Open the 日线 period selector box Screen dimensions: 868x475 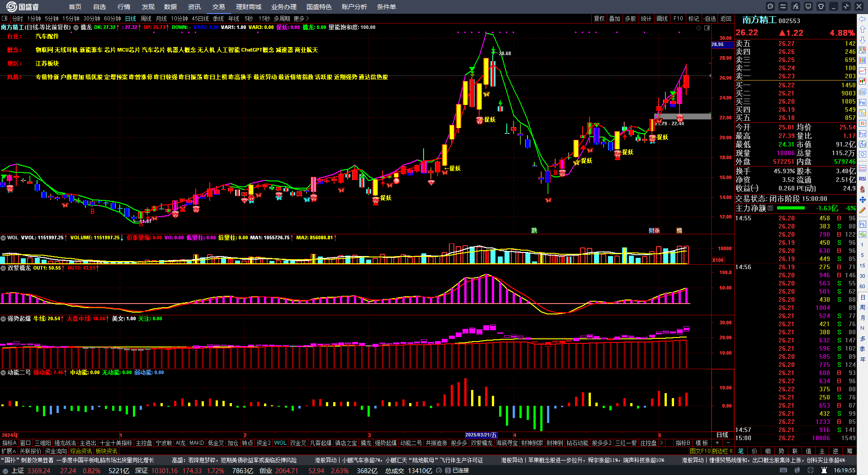[722, 435]
